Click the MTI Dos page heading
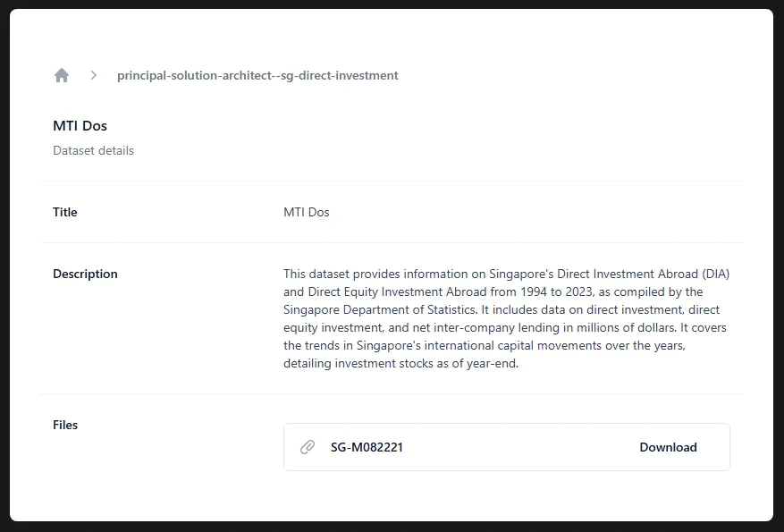The width and height of the screenshot is (784, 532). point(80,126)
